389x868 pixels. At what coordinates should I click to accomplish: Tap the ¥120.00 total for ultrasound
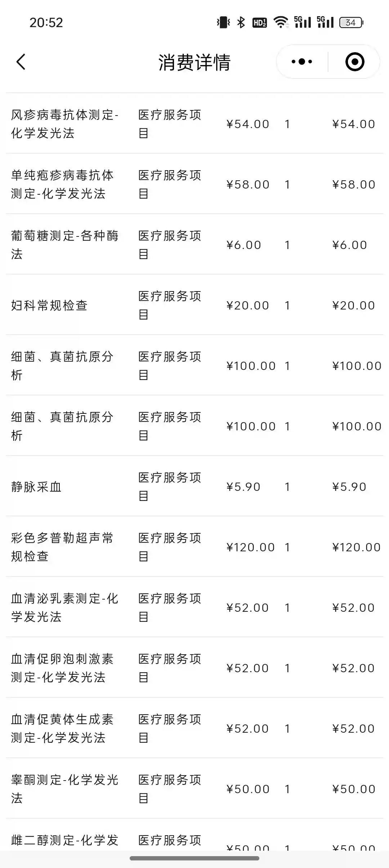coord(356,547)
